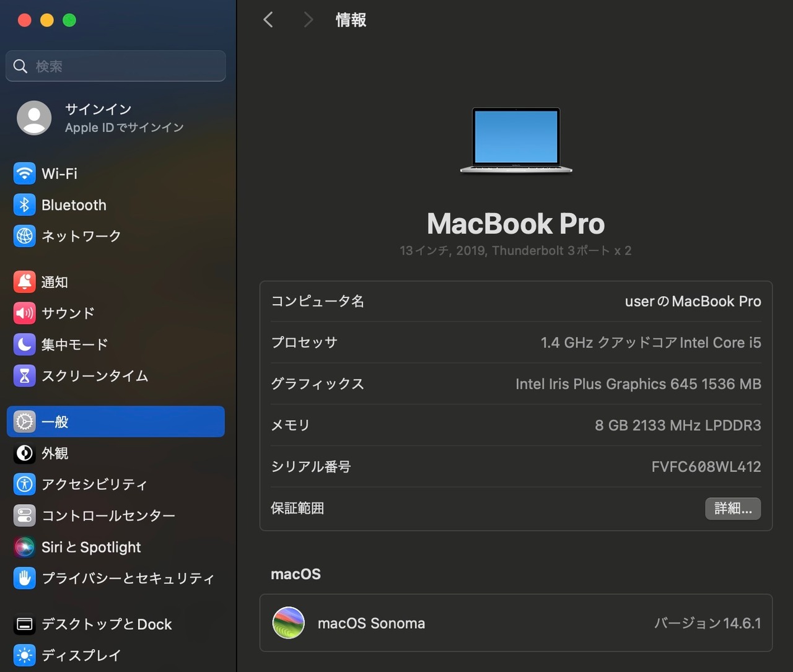Select the 外観 appearance icon
The width and height of the screenshot is (793, 672).
[25, 453]
